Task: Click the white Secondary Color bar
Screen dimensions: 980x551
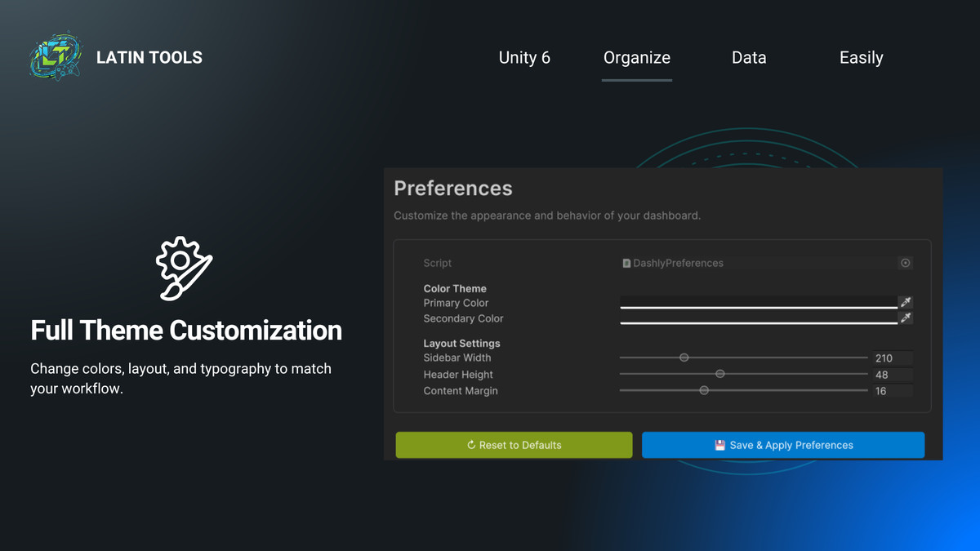Action: click(x=759, y=320)
